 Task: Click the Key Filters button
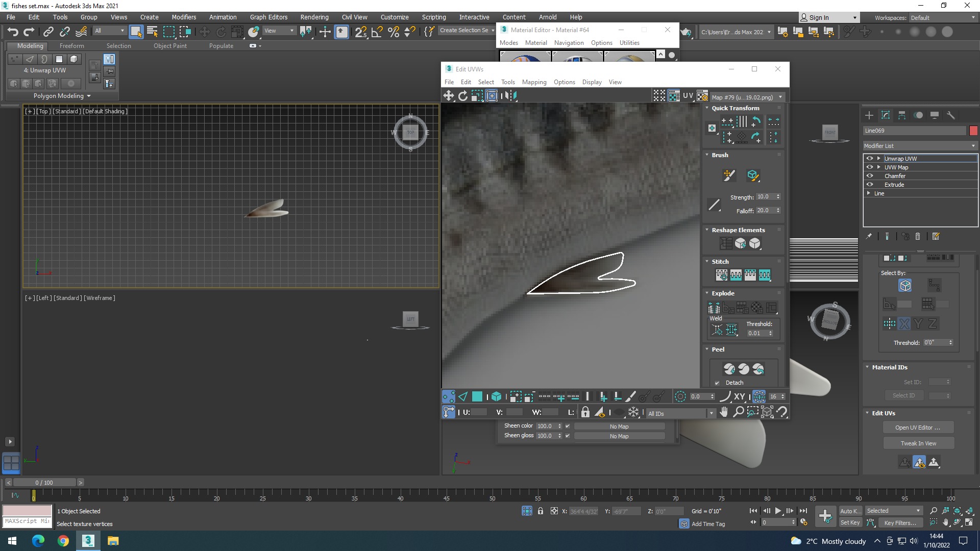(x=900, y=522)
